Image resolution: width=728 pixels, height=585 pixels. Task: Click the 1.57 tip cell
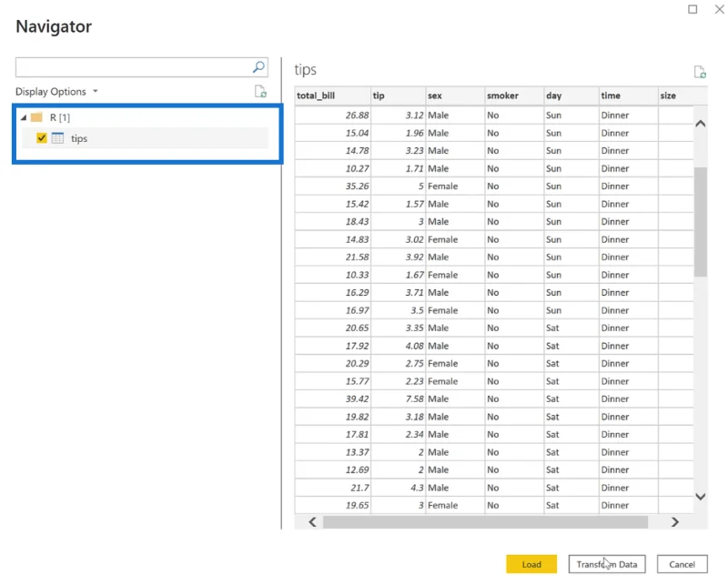[398, 204]
